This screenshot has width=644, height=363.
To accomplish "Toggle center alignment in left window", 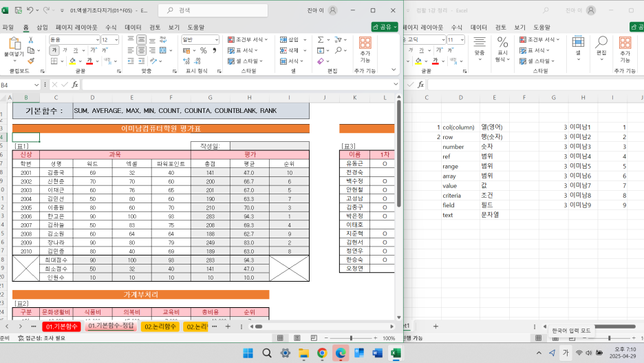I will (141, 50).
